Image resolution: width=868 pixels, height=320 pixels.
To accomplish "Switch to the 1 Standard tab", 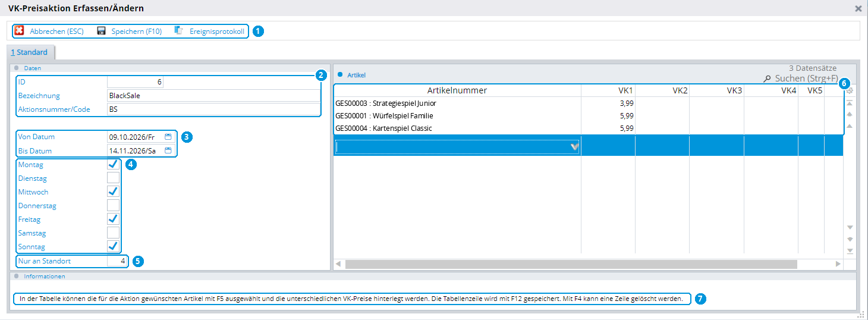I will [29, 52].
